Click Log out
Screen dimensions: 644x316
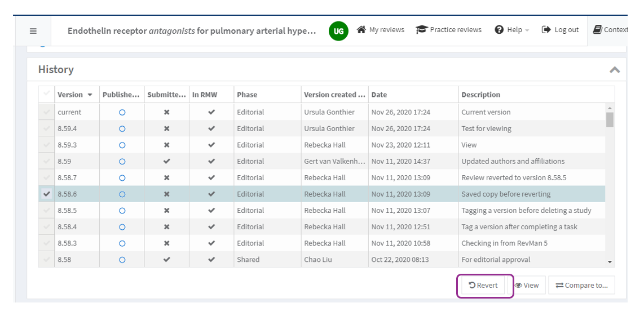pyautogui.click(x=560, y=30)
